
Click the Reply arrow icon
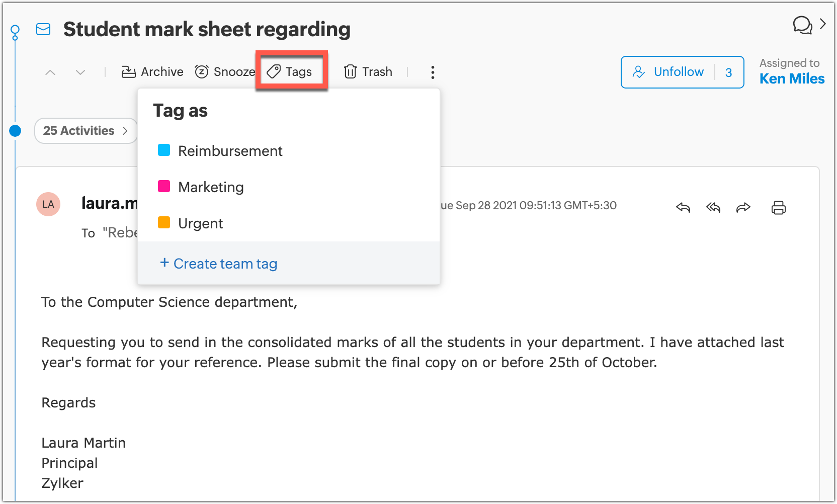[x=683, y=207]
